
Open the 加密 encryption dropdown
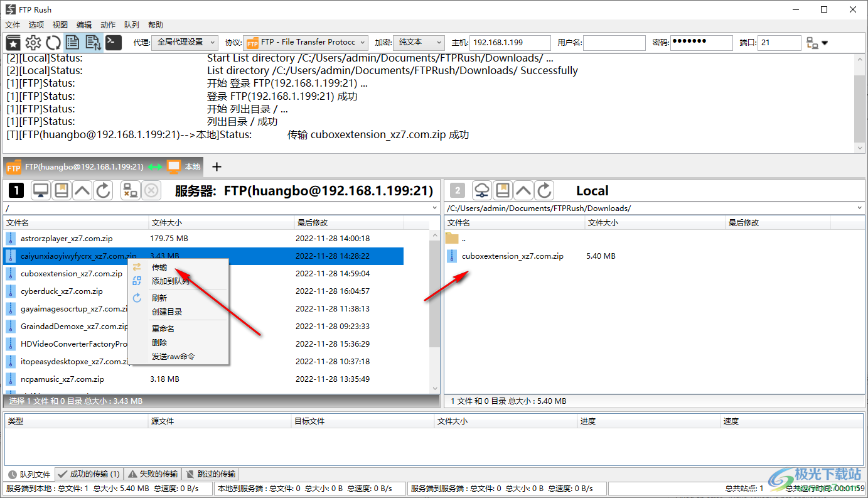click(x=419, y=42)
